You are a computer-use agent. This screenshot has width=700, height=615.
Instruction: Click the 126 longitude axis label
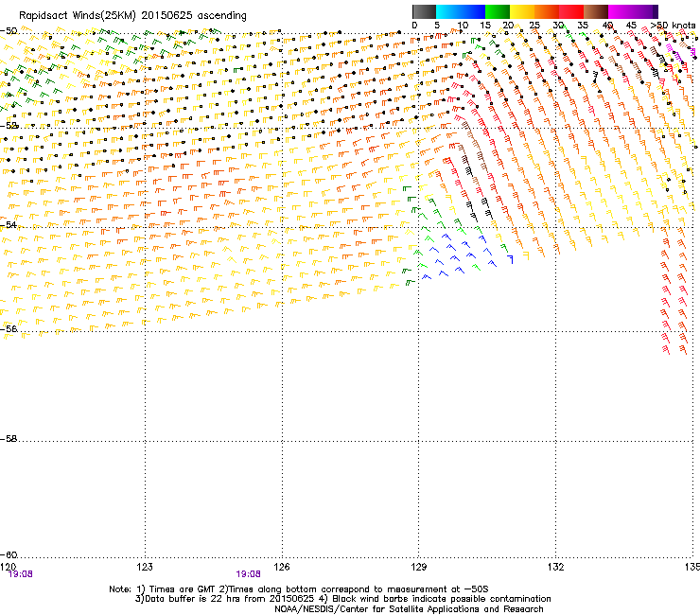click(x=282, y=567)
